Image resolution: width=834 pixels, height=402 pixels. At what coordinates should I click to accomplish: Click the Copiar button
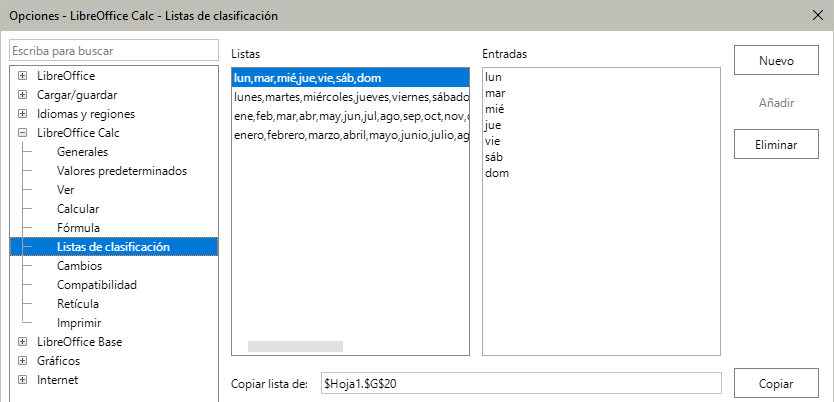pyautogui.click(x=776, y=383)
